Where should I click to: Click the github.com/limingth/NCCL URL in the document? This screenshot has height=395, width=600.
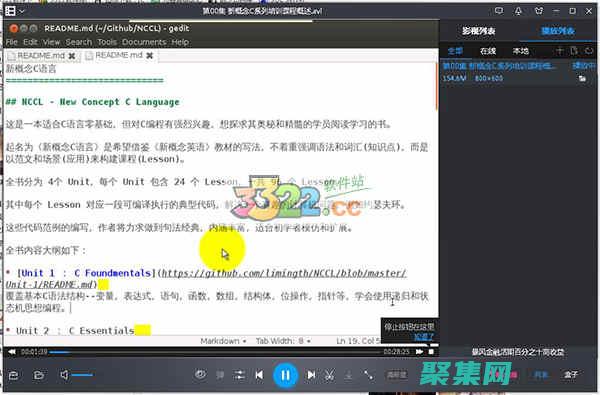[x=284, y=273]
